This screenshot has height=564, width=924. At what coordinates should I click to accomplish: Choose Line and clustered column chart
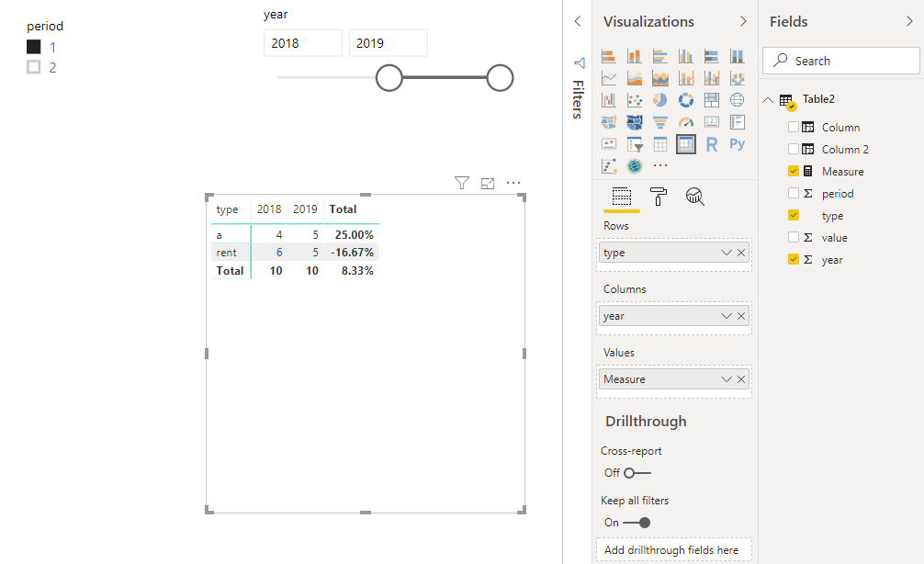[711, 78]
